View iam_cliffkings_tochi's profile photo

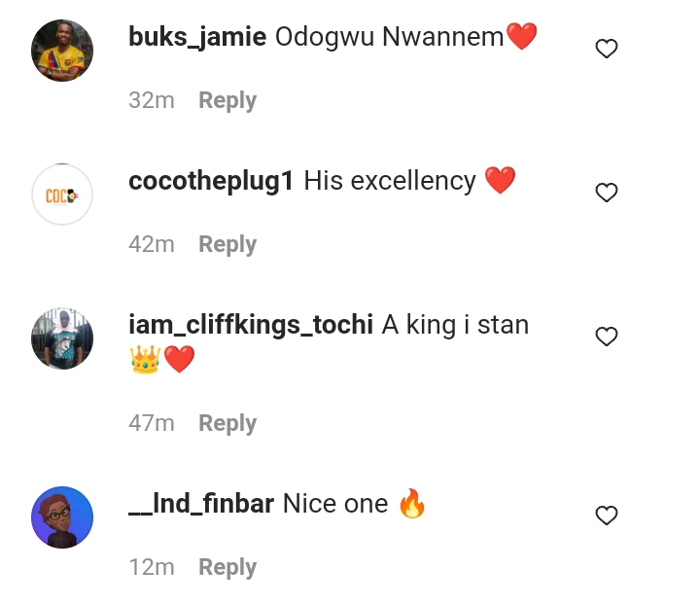point(62,338)
